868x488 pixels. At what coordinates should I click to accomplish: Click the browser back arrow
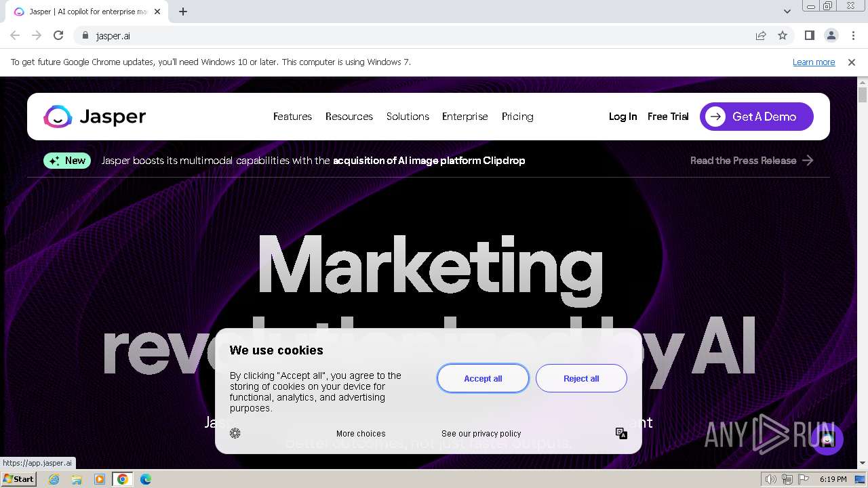coord(15,35)
